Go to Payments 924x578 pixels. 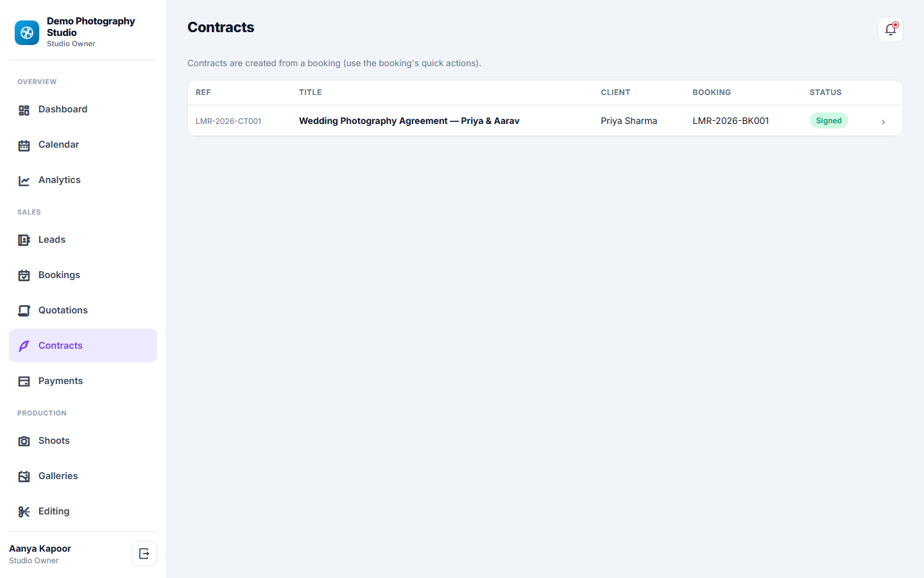pyautogui.click(x=83, y=381)
